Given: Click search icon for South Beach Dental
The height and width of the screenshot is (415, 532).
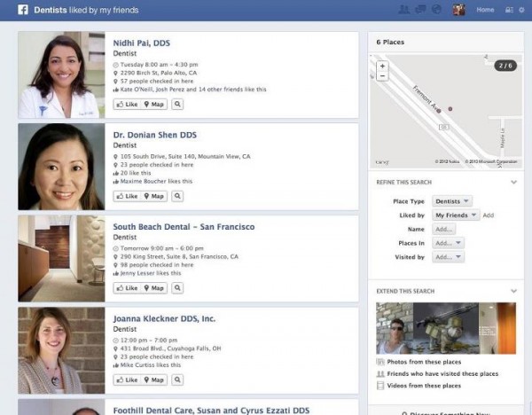Looking at the screenshot, I should point(177,288).
